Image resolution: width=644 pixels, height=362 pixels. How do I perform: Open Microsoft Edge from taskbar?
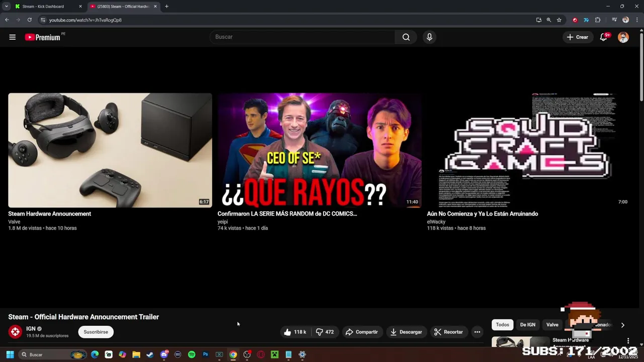coord(95,354)
